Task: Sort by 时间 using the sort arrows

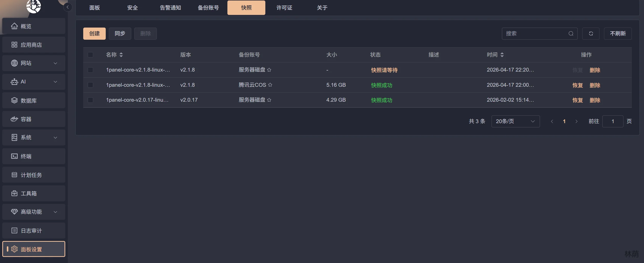Action: [x=502, y=55]
